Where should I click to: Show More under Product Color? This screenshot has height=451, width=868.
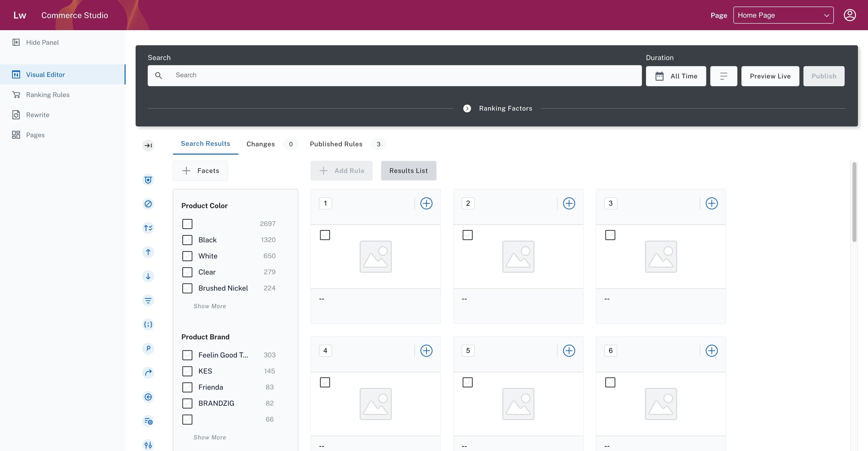[209, 306]
